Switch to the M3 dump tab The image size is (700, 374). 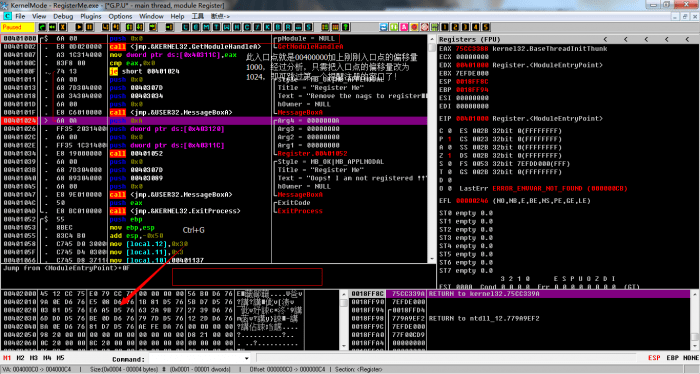pos(33,358)
